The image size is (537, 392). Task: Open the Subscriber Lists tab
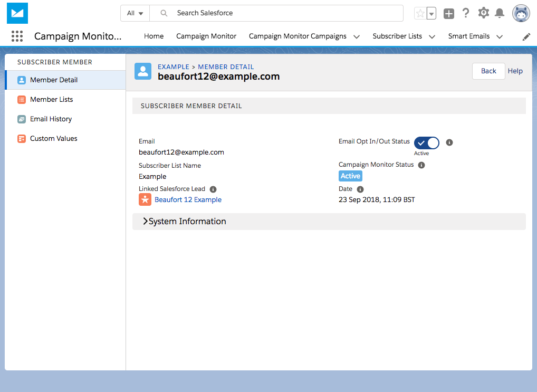(x=397, y=36)
